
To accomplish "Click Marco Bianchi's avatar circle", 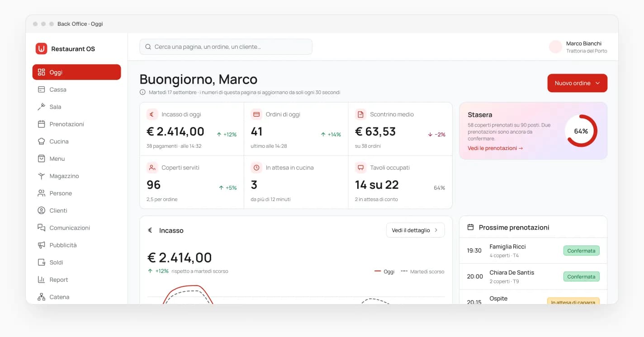I will point(555,47).
